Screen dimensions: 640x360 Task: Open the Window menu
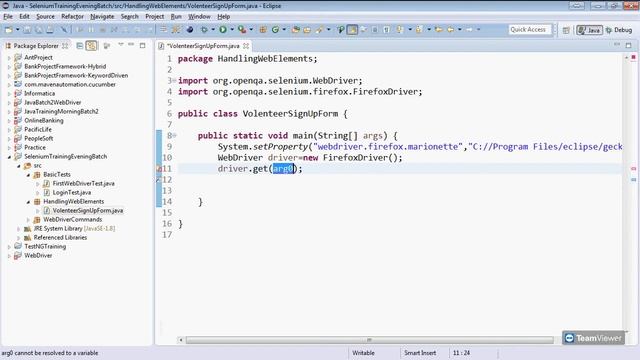199,17
